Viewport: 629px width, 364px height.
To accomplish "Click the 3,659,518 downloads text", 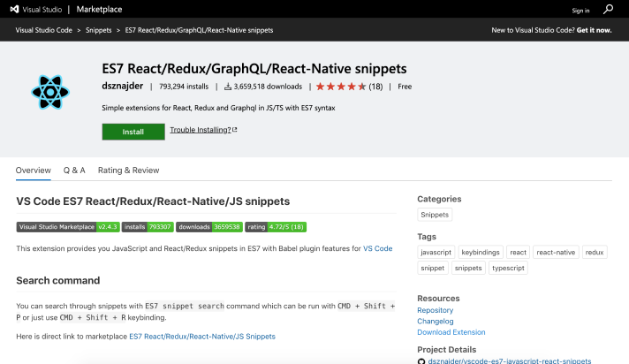I will (268, 87).
